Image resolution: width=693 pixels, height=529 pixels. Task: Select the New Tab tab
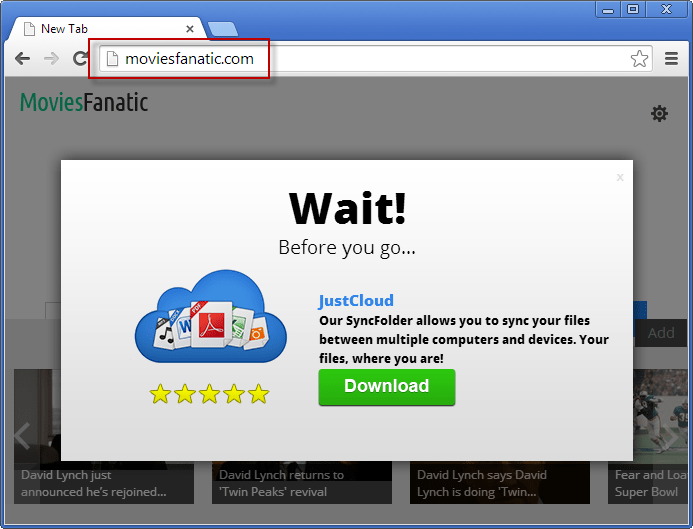107,29
